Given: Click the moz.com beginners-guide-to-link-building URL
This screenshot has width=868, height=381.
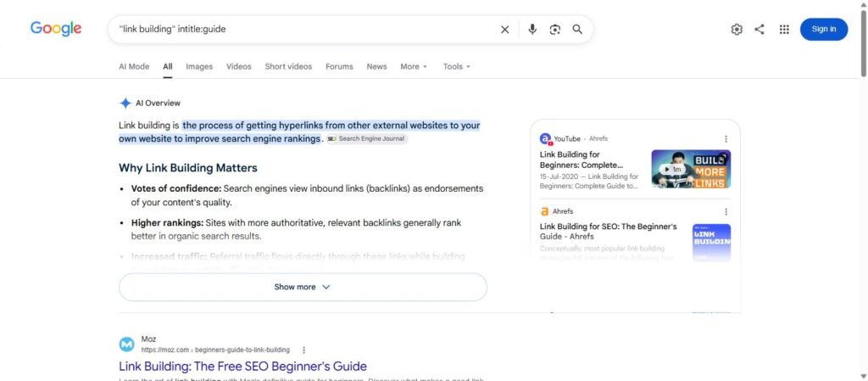Looking at the screenshot, I should (x=215, y=350).
